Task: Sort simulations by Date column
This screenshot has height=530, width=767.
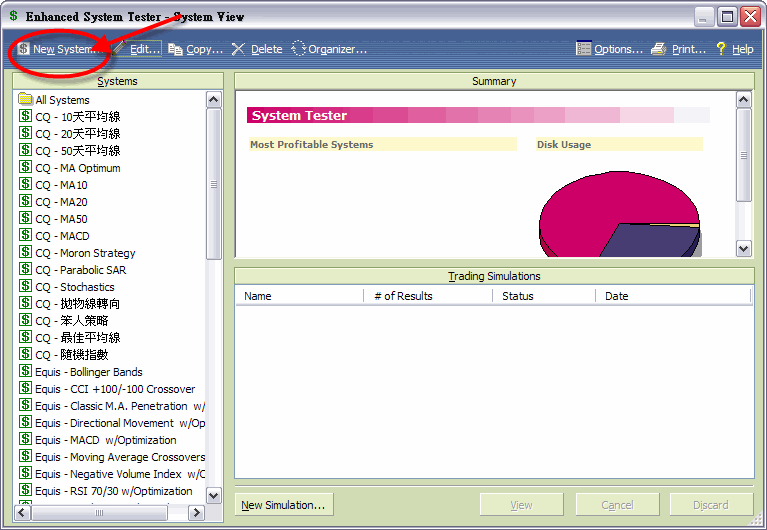Action: [673, 296]
